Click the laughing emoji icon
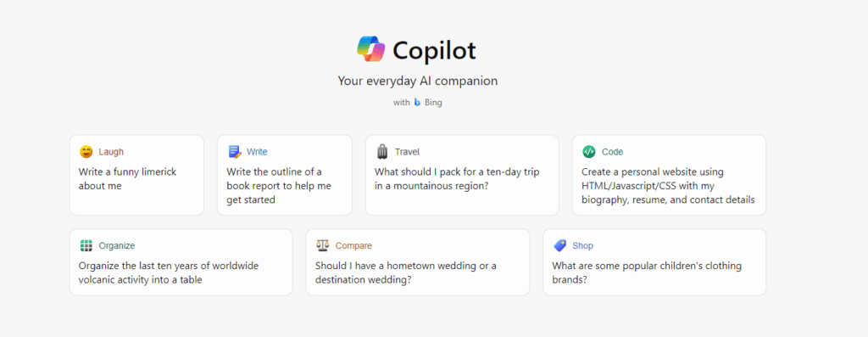The width and height of the screenshot is (868, 337). 86,152
